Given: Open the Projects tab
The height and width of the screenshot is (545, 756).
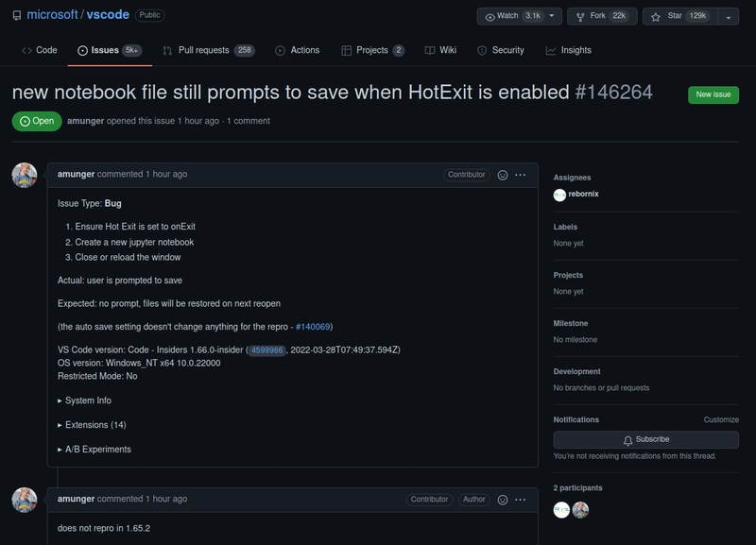Looking at the screenshot, I should 372,50.
